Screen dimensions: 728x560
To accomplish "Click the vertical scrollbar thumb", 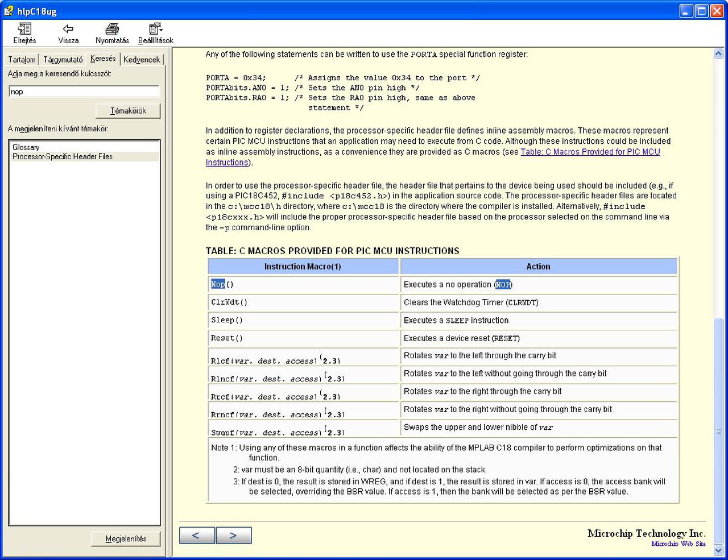I will tap(718, 432).
